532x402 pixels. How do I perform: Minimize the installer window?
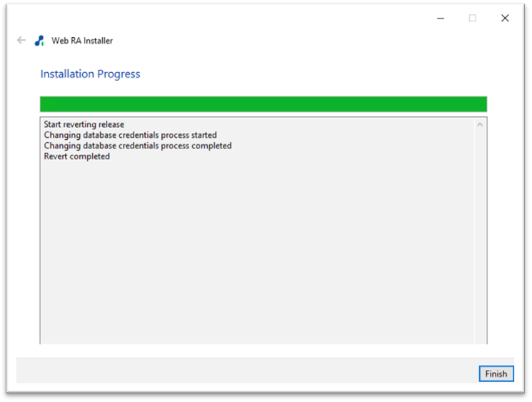click(x=439, y=19)
